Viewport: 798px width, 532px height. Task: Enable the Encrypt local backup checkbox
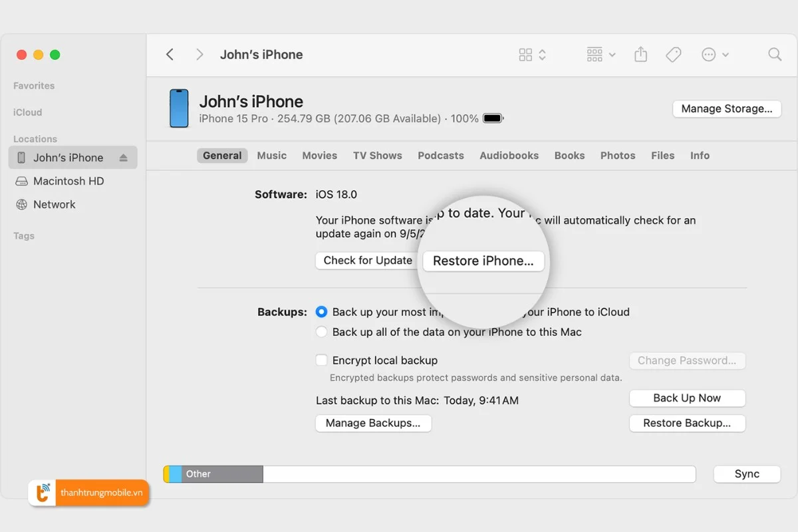click(321, 360)
